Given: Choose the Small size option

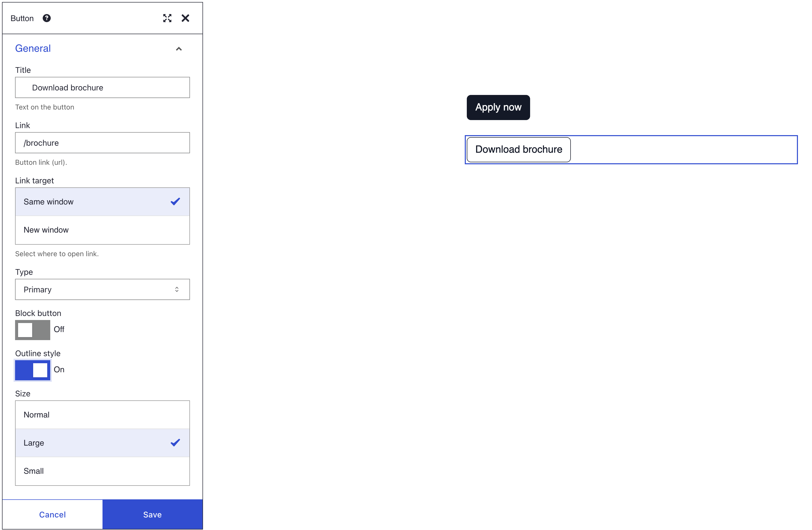Looking at the screenshot, I should pyautogui.click(x=102, y=471).
